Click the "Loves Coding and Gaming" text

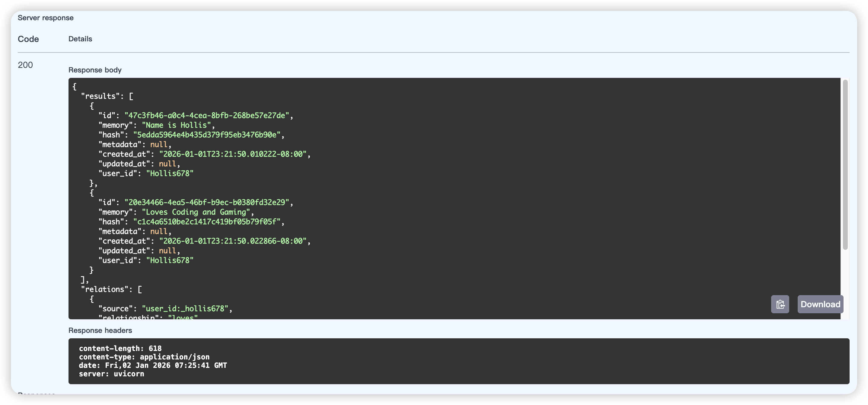(x=196, y=212)
